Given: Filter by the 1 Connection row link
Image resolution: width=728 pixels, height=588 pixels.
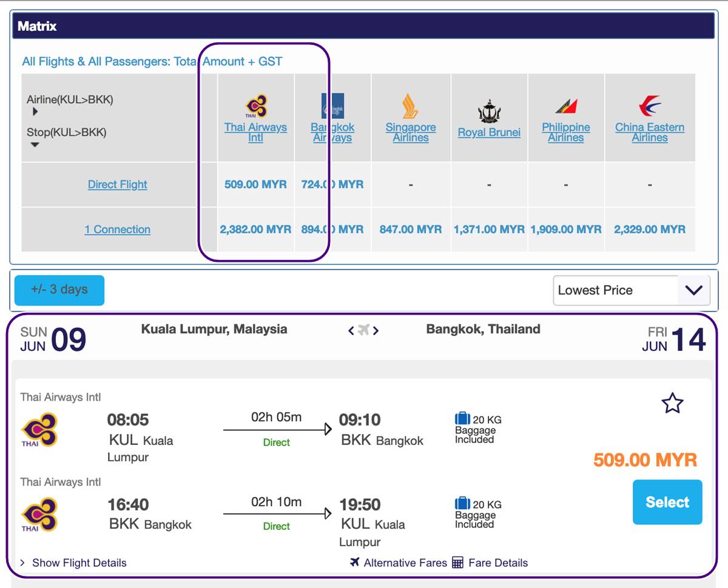Looking at the screenshot, I should [118, 229].
